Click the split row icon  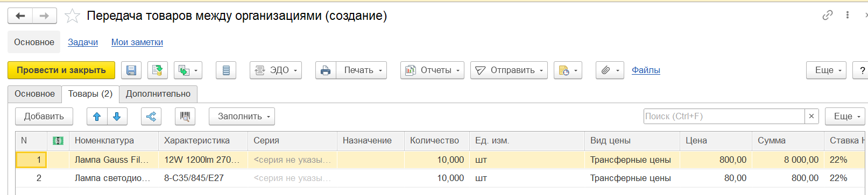tap(151, 117)
